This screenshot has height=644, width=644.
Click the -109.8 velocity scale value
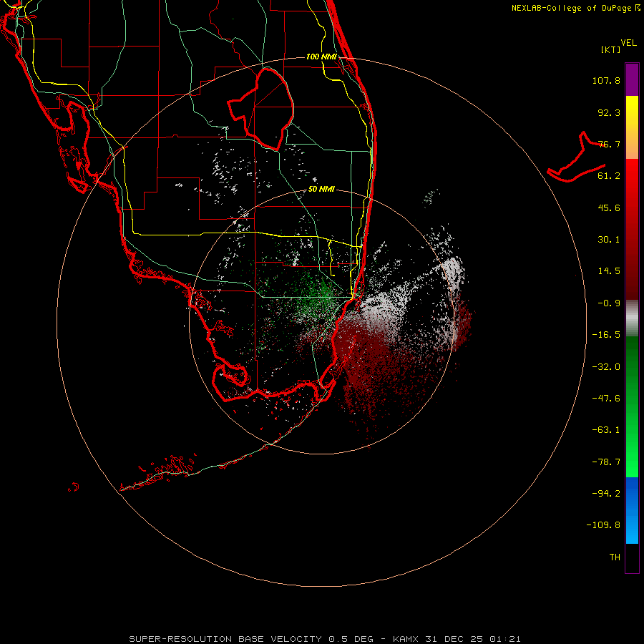[x=603, y=525]
